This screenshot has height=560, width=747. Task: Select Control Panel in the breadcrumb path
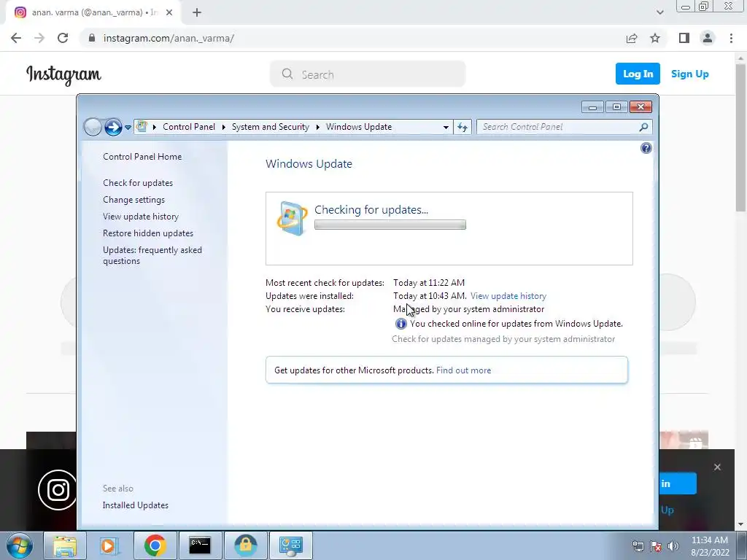(x=189, y=127)
